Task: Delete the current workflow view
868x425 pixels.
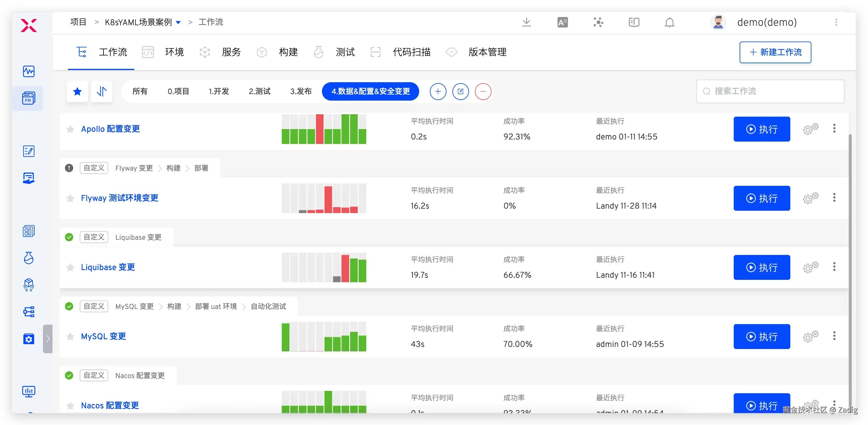Action: (483, 91)
